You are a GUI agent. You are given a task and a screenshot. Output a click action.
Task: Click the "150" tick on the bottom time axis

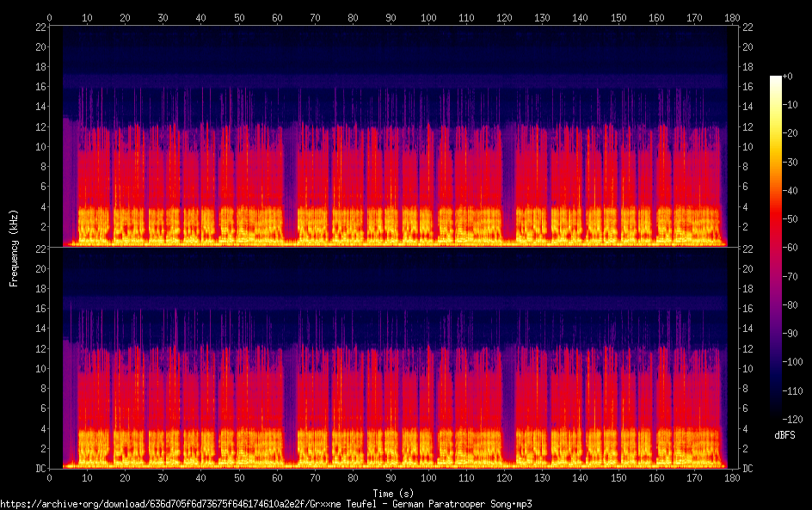click(x=618, y=478)
